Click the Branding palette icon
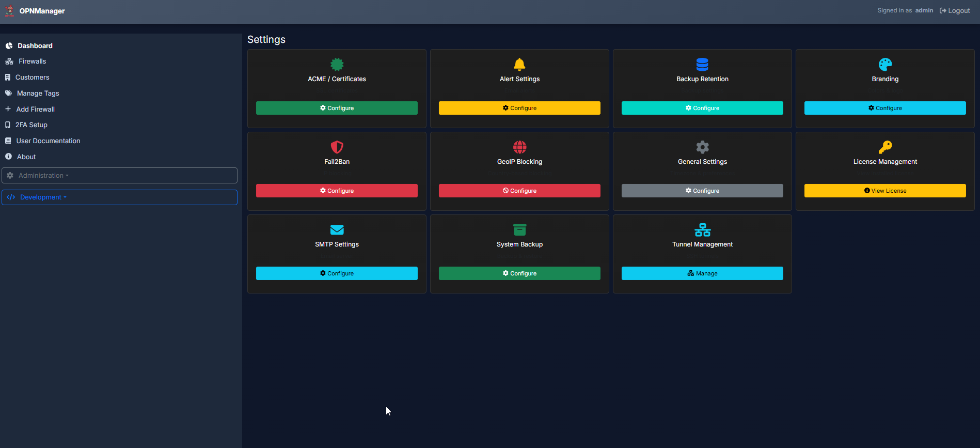 pyautogui.click(x=885, y=65)
